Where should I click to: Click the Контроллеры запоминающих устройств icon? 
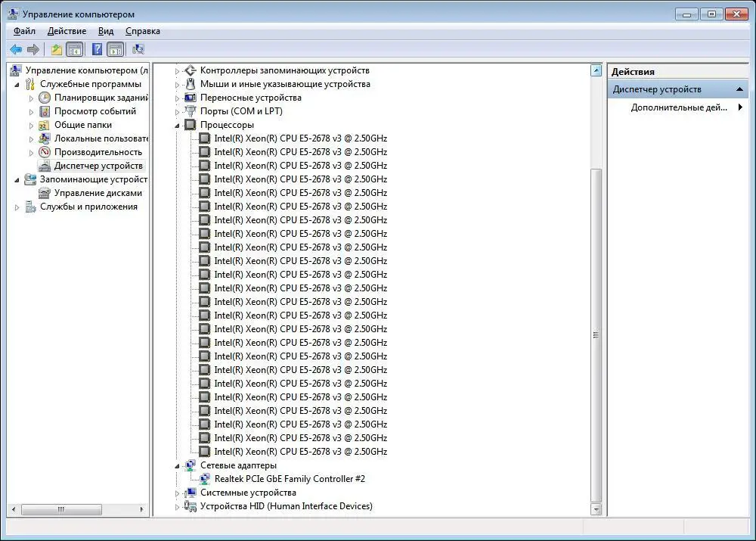[191, 70]
